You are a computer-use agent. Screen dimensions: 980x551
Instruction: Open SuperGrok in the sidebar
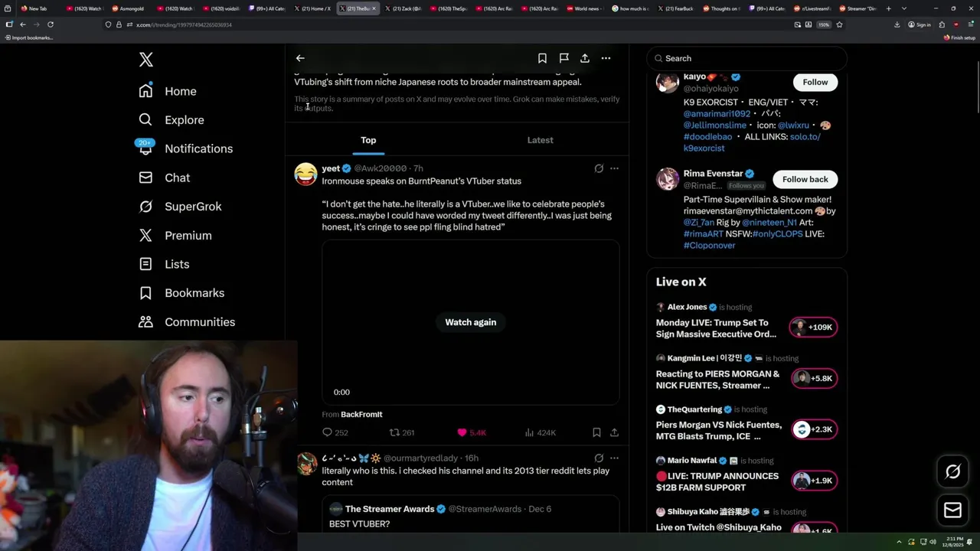[180, 207]
